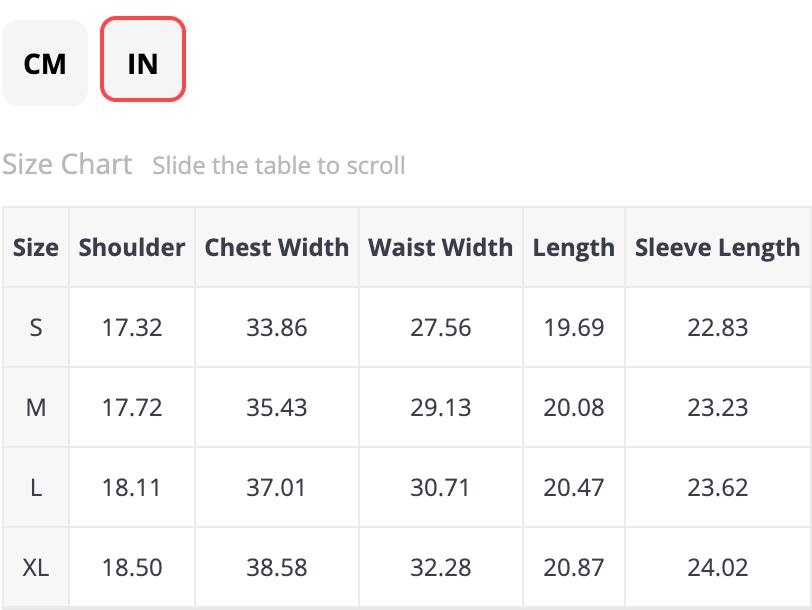812x610 pixels.
Task: Click the 17.32 shoulder value
Action: pyautogui.click(x=132, y=327)
